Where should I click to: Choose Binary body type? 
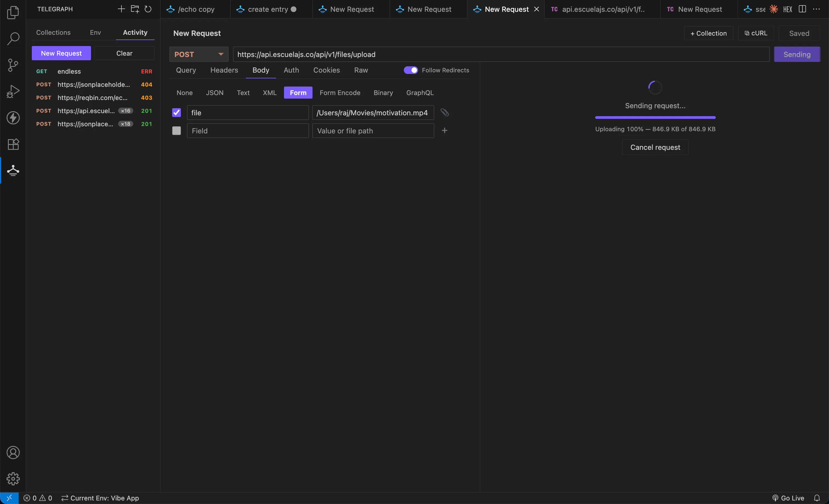(x=383, y=93)
